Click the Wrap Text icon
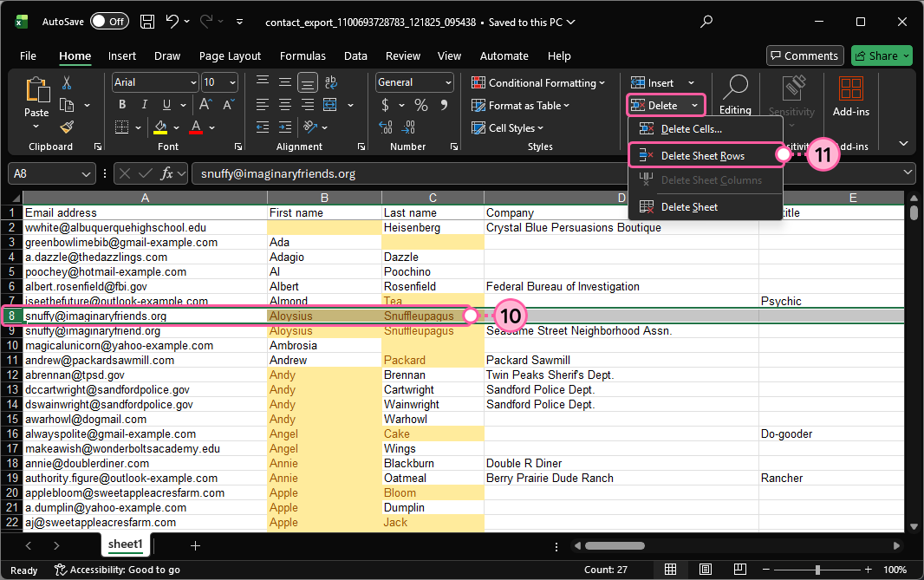The height and width of the screenshot is (580, 924). point(329,82)
